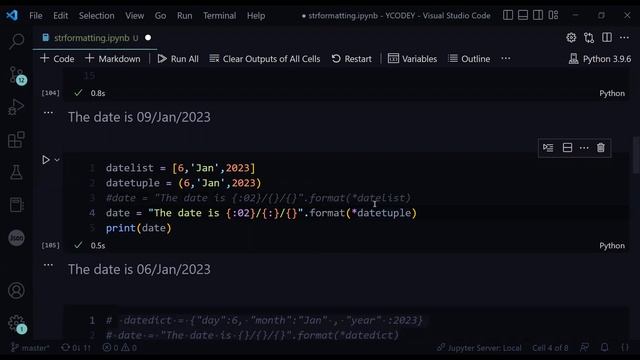Synchronize changes in status bar
This screenshot has height=360, width=640.
coord(76,348)
